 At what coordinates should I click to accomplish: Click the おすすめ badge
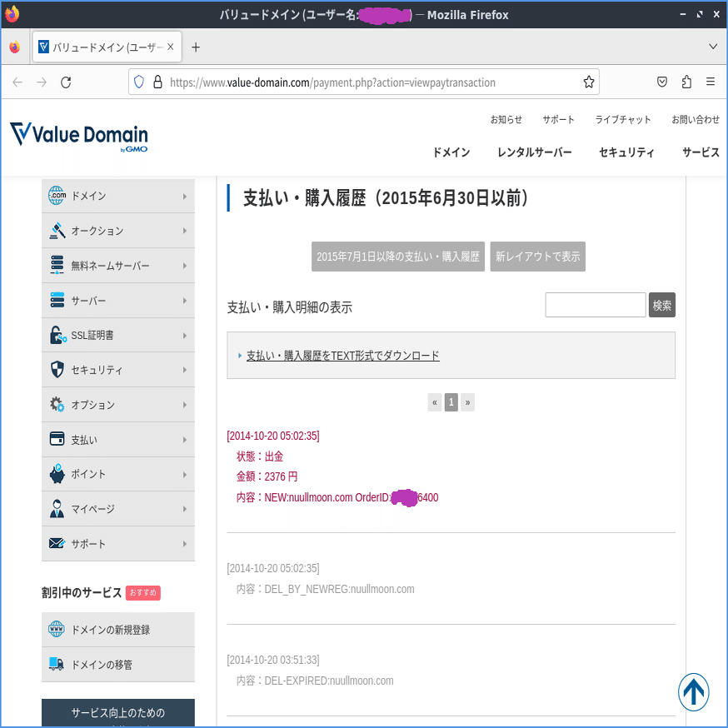[x=143, y=592]
